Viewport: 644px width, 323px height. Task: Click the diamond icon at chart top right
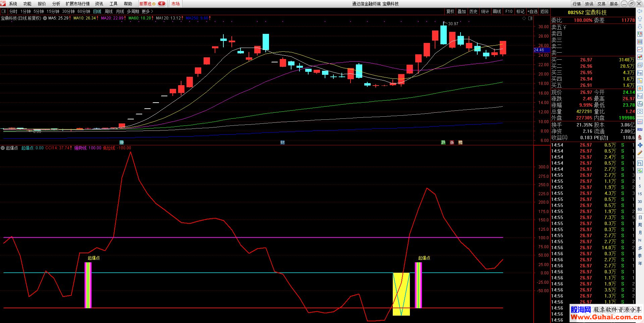coord(524,18)
